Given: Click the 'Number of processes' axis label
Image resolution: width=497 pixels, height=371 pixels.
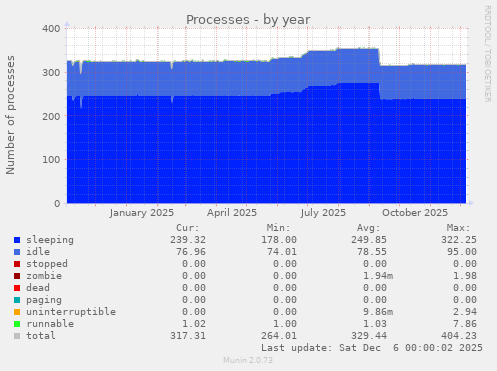Looking at the screenshot, I should click(10, 115).
